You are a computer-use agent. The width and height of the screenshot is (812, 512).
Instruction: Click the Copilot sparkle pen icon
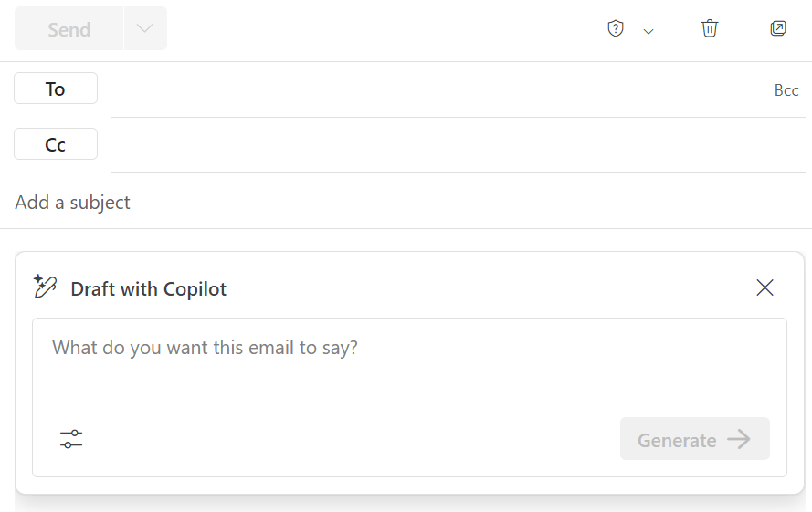(x=45, y=287)
